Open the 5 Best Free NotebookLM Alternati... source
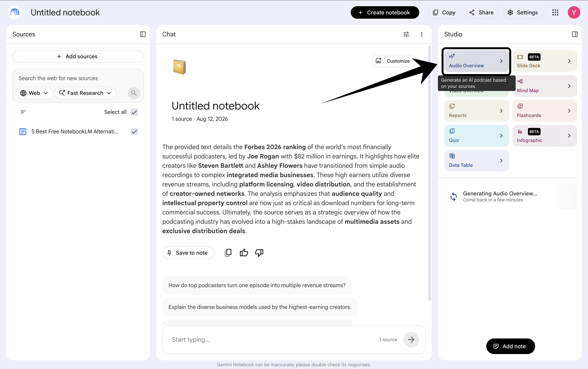This screenshot has height=369, width=588. pyautogui.click(x=75, y=132)
